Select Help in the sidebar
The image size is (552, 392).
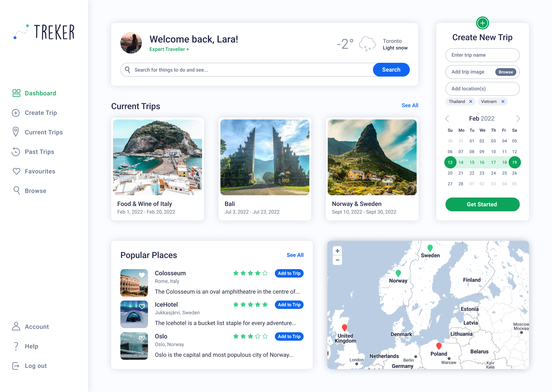(16, 346)
